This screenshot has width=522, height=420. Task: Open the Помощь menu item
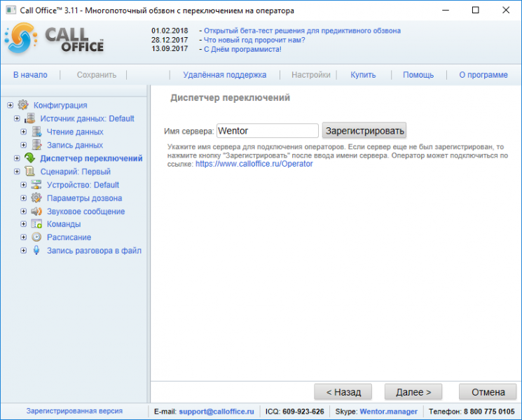[418, 75]
